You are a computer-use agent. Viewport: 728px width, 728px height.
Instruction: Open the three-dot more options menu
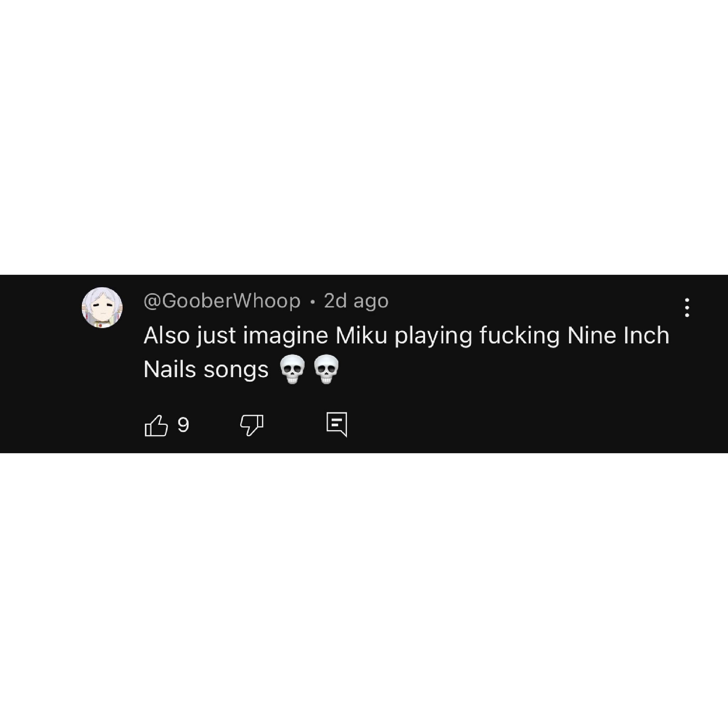pos(687,307)
